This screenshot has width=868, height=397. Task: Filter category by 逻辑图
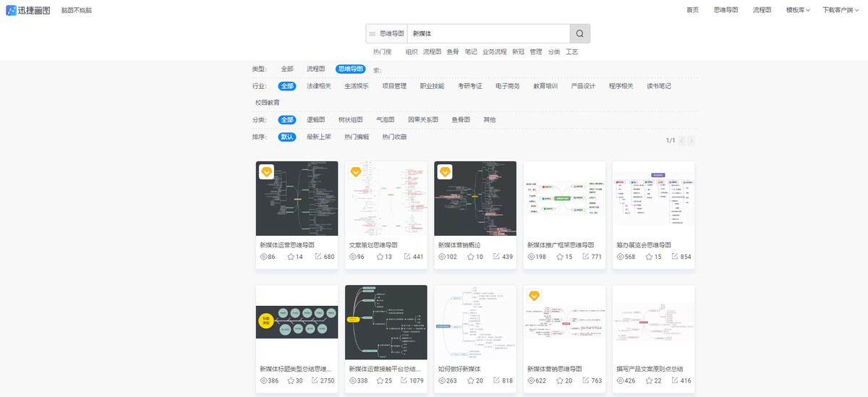coord(315,119)
